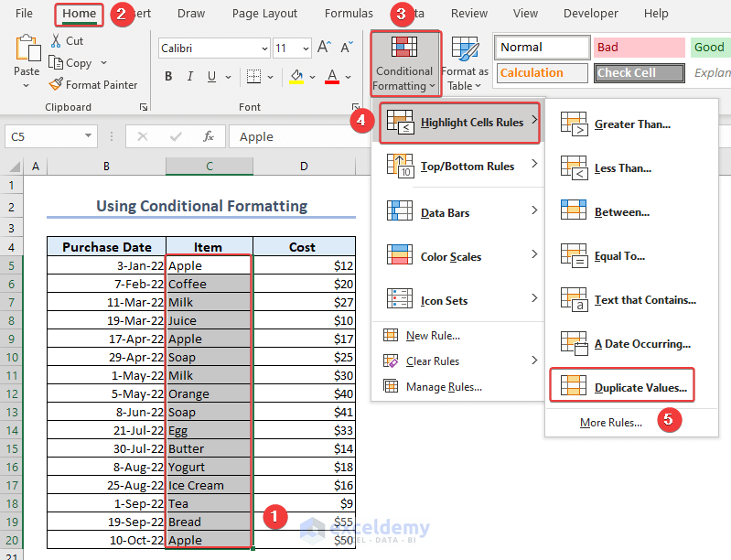
Task: Click the Paste clipboard icon
Action: click(x=27, y=48)
